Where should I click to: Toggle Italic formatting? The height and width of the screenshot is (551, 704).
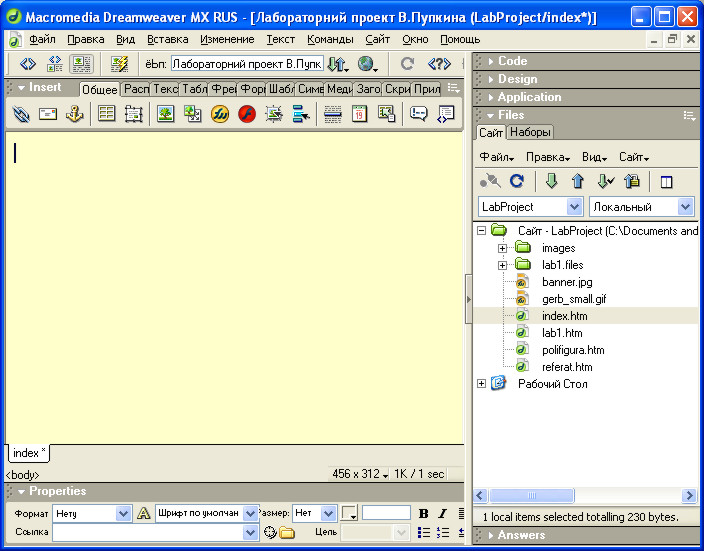click(x=442, y=513)
